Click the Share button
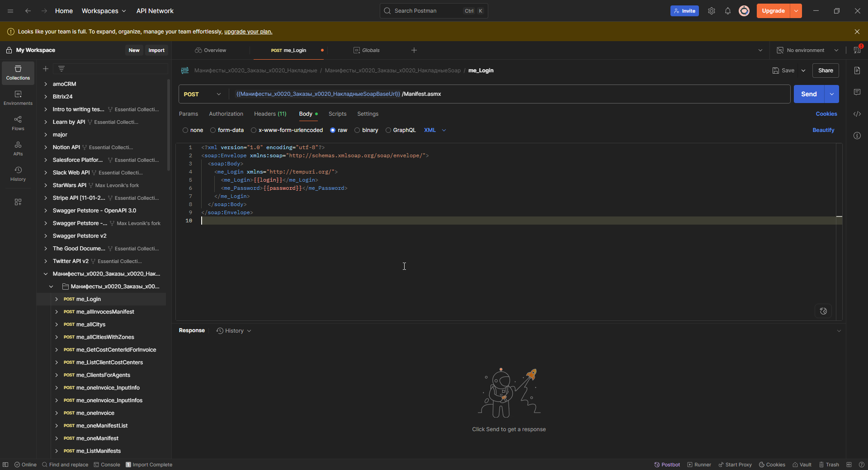Image resolution: width=868 pixels, height=470 pixels. 826,70
